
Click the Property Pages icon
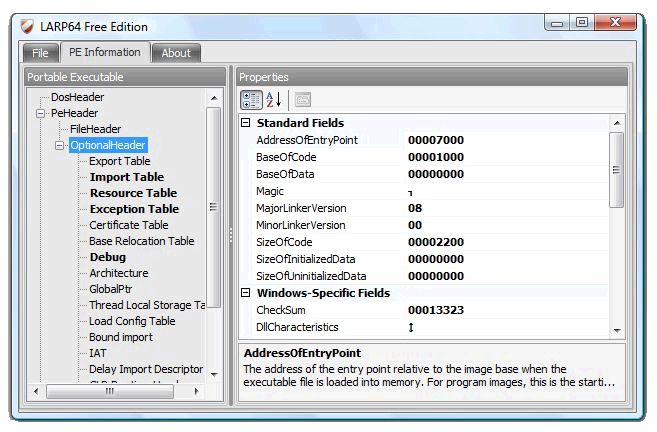pos(303,100)
